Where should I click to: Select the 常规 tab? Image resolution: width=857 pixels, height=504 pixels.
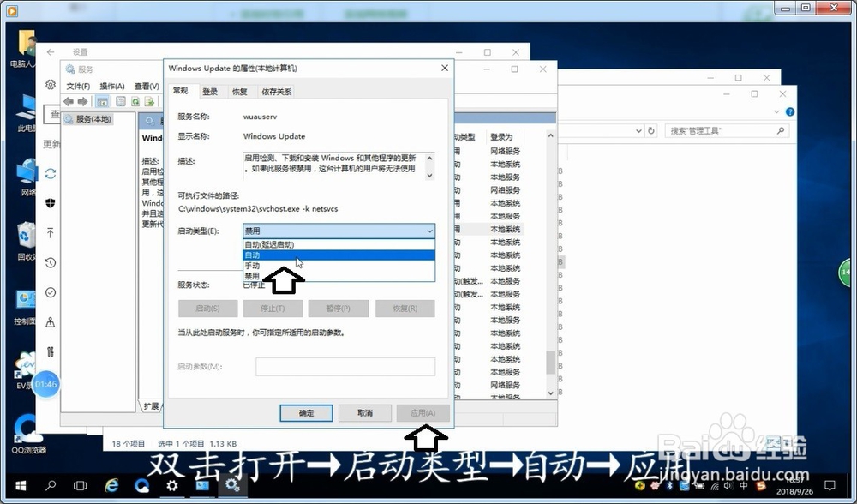180,90
